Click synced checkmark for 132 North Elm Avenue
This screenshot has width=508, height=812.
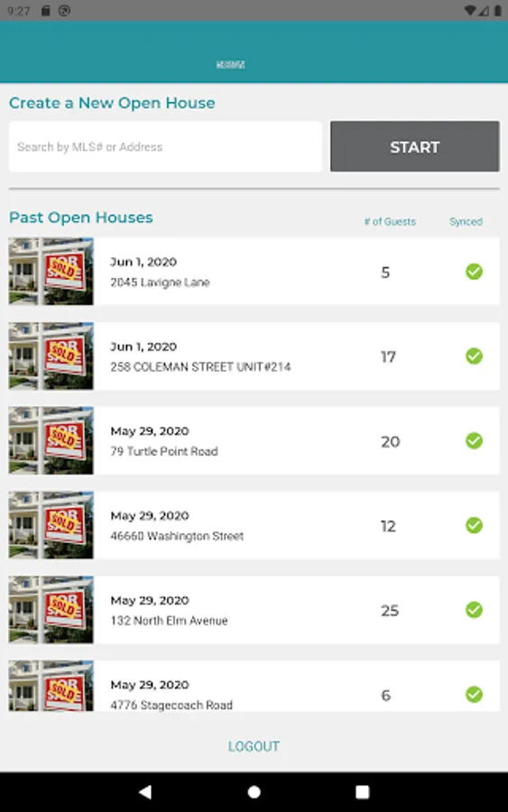[x=474, y=610]
